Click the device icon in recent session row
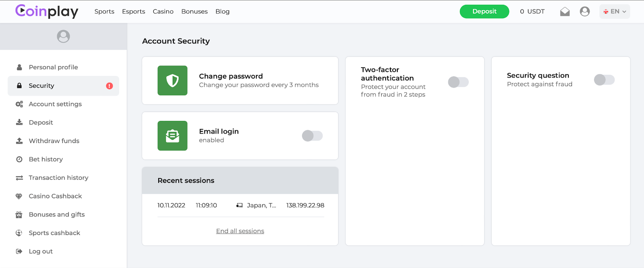This screenshot has height=268, width=644. [239, 205]
